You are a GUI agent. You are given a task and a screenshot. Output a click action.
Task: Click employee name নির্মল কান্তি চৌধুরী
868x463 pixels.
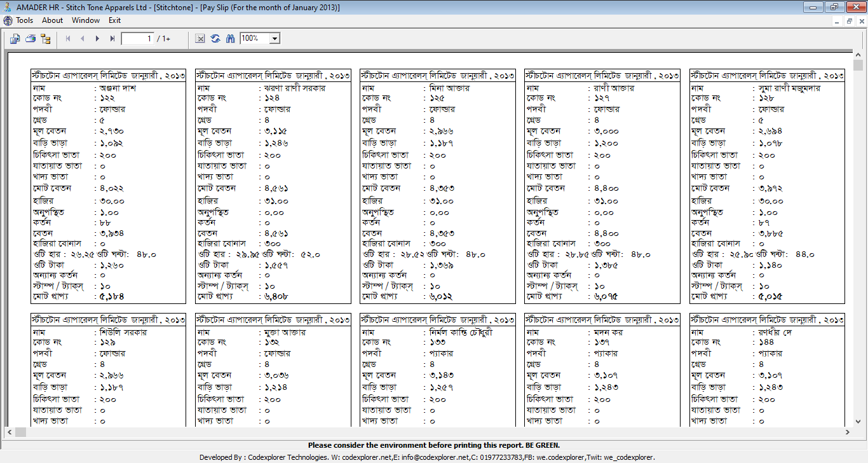[461, 333]
